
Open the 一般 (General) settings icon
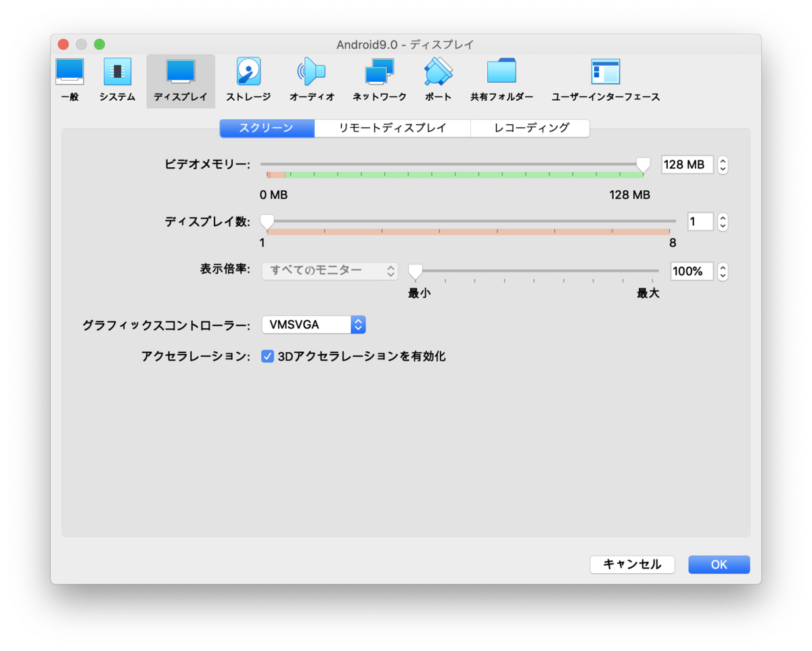click(x=70, y=80)
